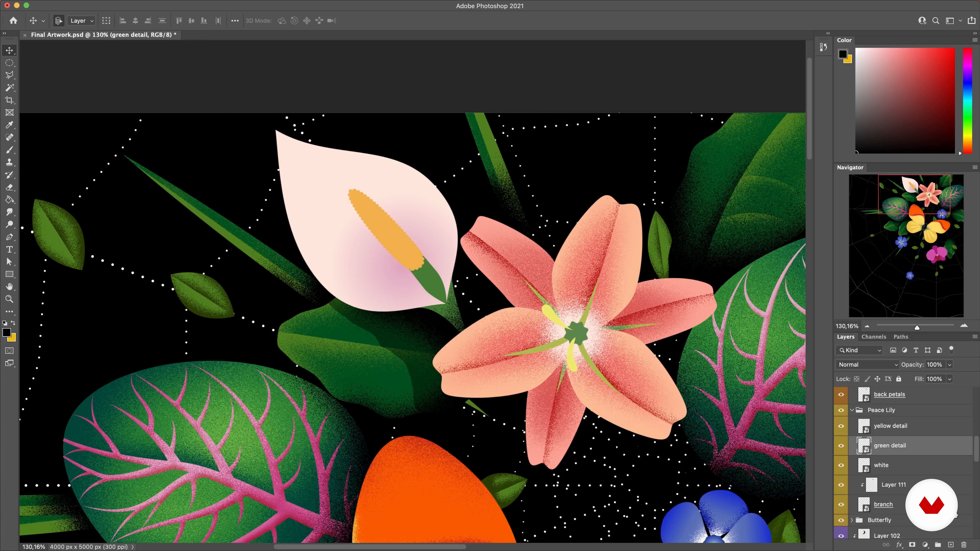
Task: Click the Search magnifier icon
Action: coord(936,20)
